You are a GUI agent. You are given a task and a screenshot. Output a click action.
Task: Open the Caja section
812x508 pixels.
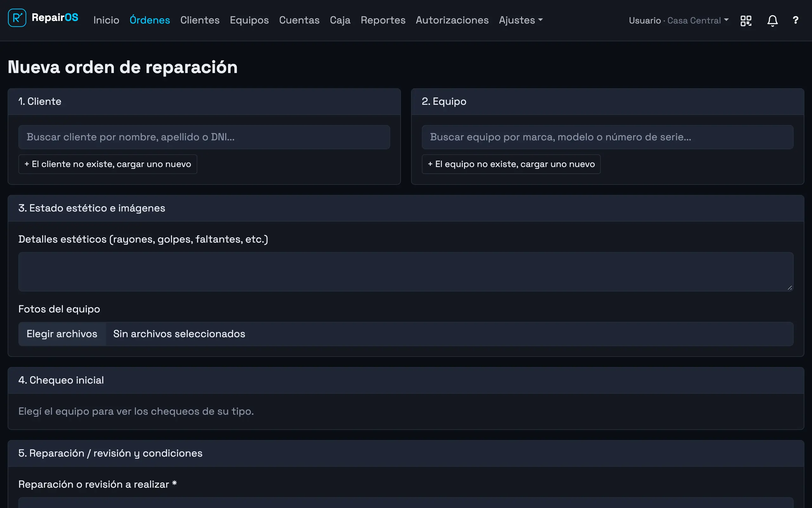340,20
